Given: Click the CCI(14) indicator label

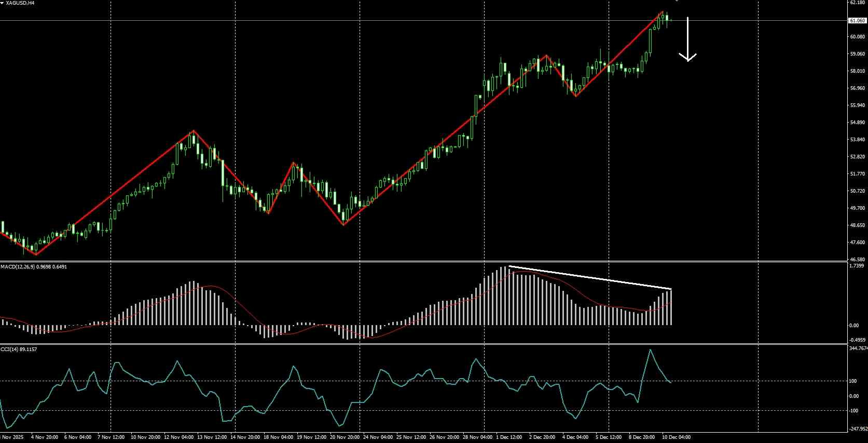Looking at the screenshot, I should [x=8, y=350].
